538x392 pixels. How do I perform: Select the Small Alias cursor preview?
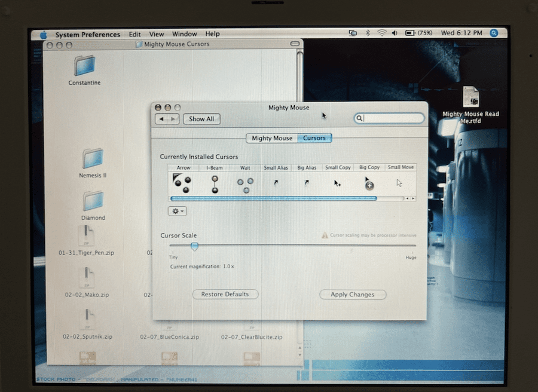276,183
